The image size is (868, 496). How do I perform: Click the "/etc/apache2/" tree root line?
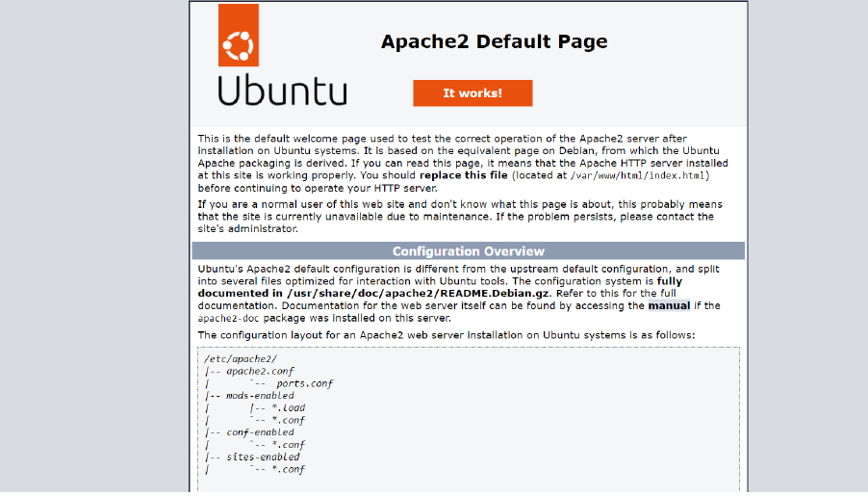click(x=241, y=359)
